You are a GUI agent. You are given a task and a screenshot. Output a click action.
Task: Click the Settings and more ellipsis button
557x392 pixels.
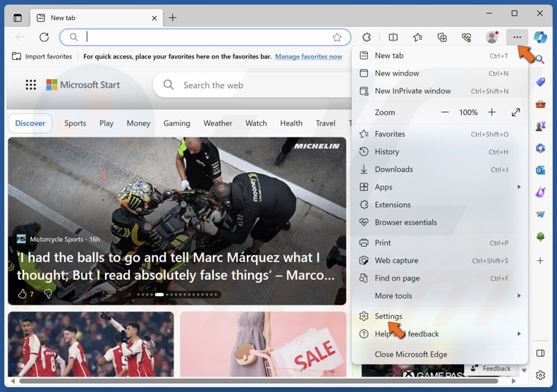tap(518, 37)
